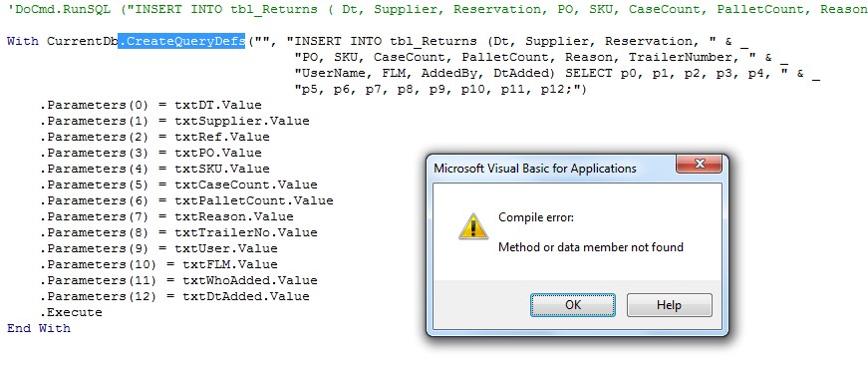Close the Visual Basic error dialog
The image size is (868, 365).
point(699,164)
